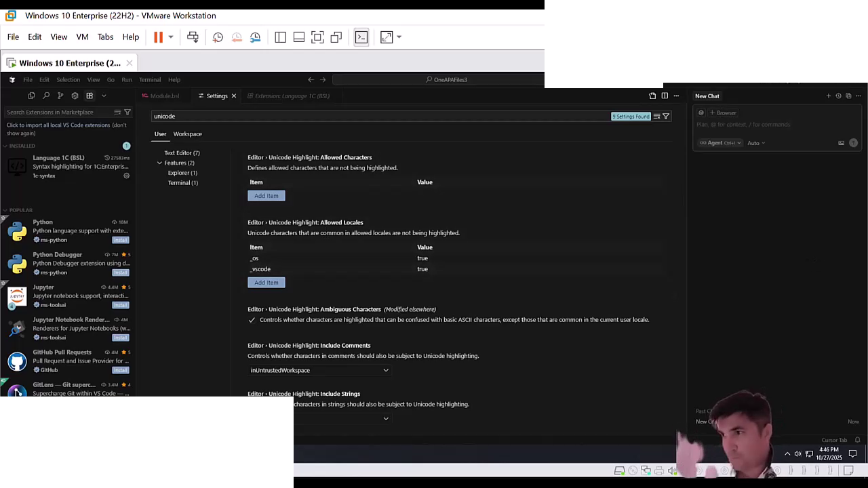This screenshot has width=868, height=488.
Task: Toggle the VMware thumbnail bar
Action: [298, 37]
